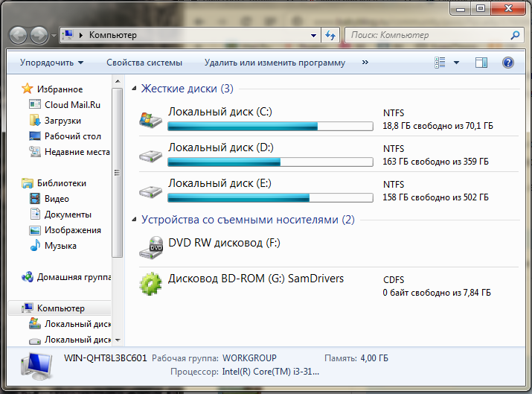Click 158 ГБ свободно из 502 ГБ
This screenshot has height=394, width=532.
point(435,197)
